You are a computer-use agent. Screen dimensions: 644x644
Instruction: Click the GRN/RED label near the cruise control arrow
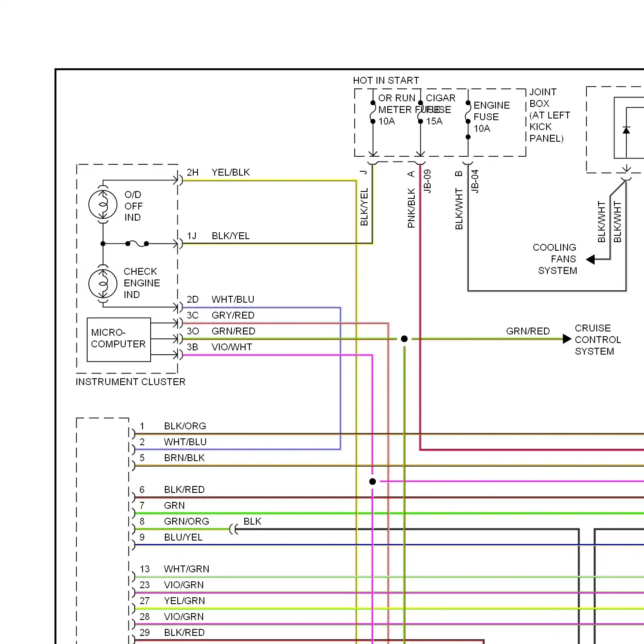pos(528,331)
